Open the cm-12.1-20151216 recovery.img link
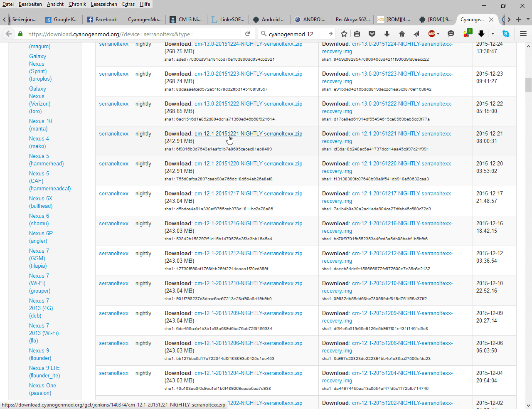This screenshot has width=532, height=409. coord(387,227)
